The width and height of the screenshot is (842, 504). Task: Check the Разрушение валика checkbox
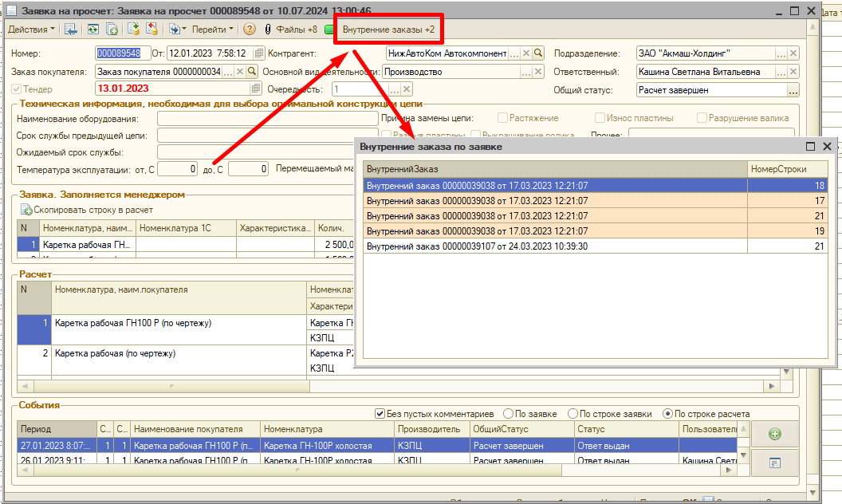pyautogui.click(x=702, y=118)
